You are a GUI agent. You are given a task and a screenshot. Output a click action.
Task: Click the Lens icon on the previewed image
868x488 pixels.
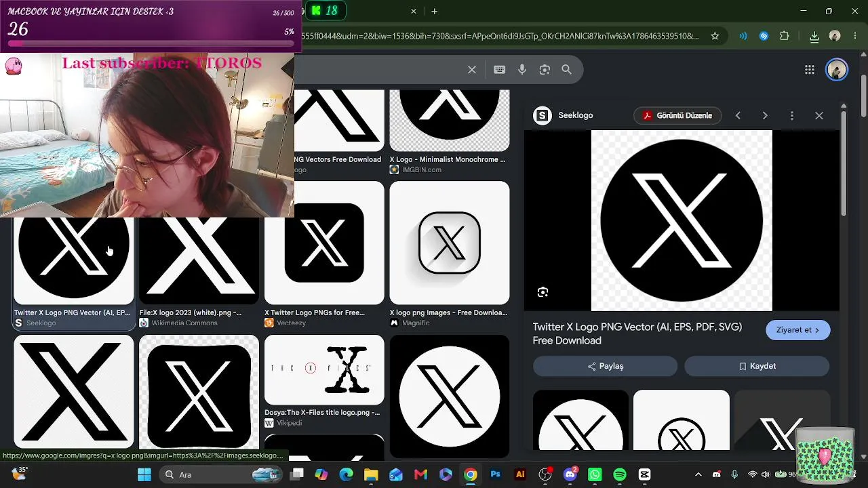coord(542,292)
